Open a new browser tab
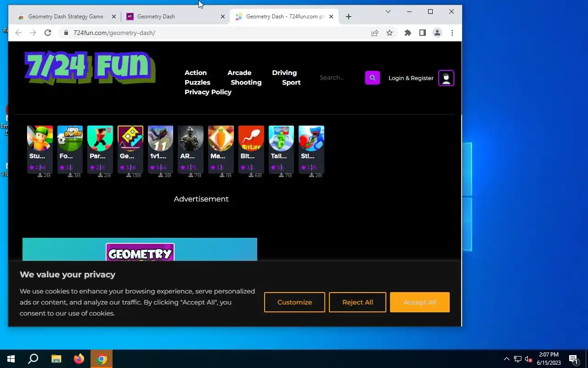The image size is (588, 368). [x=349, y=17]
